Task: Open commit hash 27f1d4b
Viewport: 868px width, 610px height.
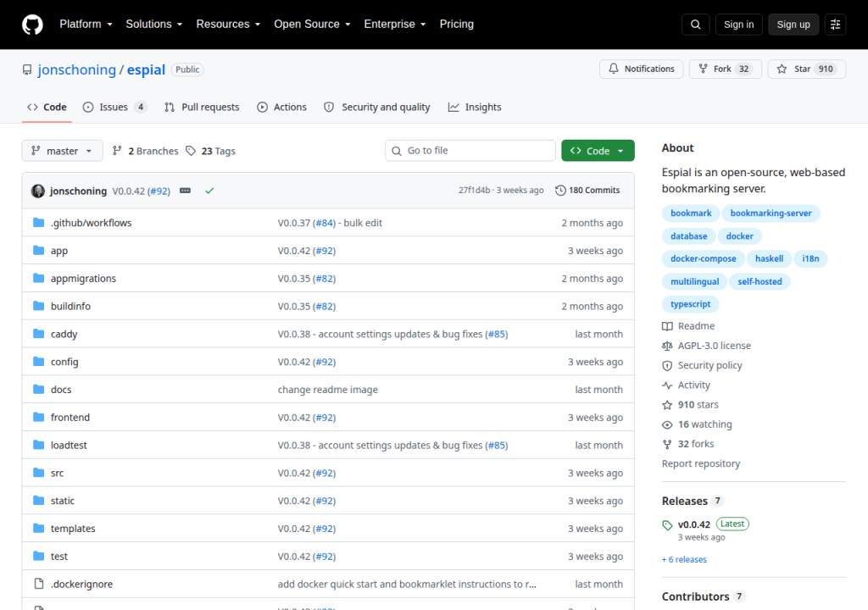Action: tap(474, 191)
